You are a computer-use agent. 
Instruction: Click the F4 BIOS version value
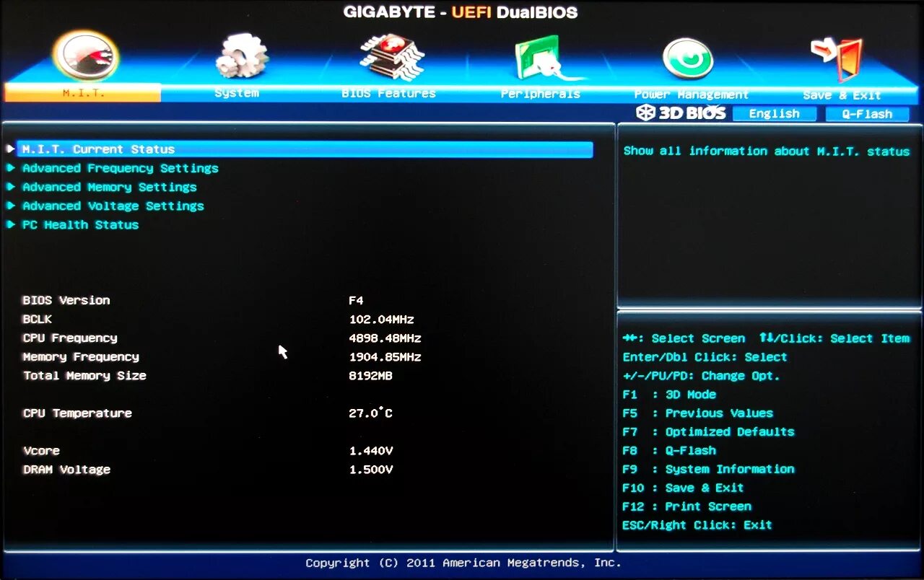356,300
